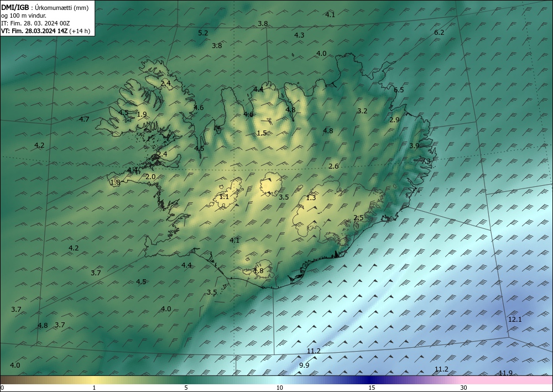
Task: Click the colour scale label 0
Action: click(x=2, y=388)
